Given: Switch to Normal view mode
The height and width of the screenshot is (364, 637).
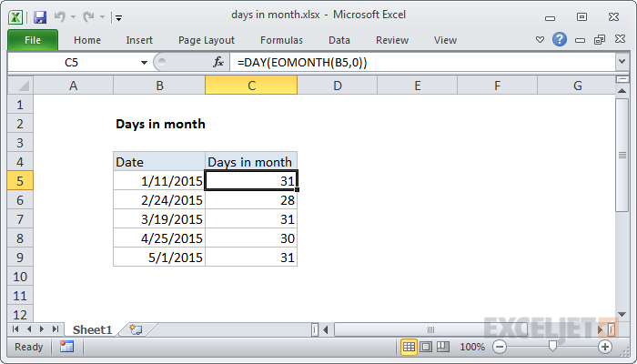Looking at the screenshot, I should [409, 347].
